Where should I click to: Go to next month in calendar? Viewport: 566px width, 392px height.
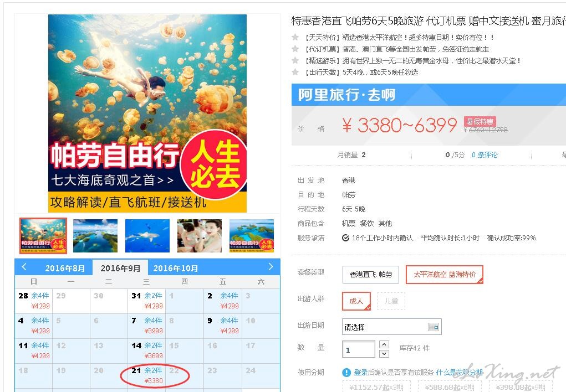(271, 267)
